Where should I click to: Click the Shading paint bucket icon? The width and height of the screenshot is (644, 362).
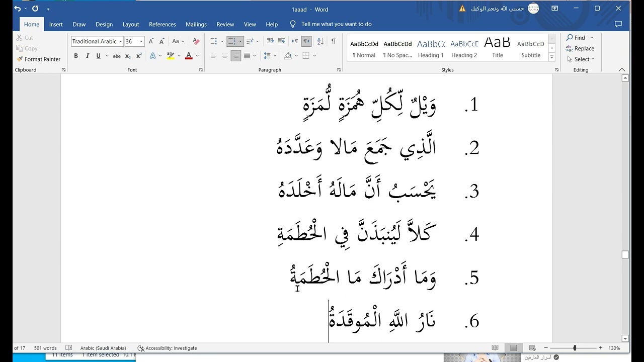pos(288,56)
